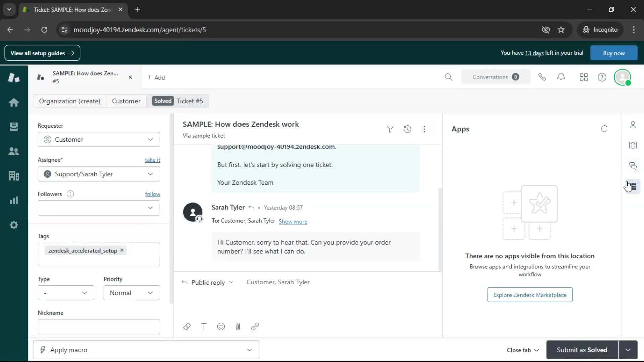Insert emoji via smiley icon
Image resolution: width=644 pixels, height=362 pixels.
coord(221,326)
